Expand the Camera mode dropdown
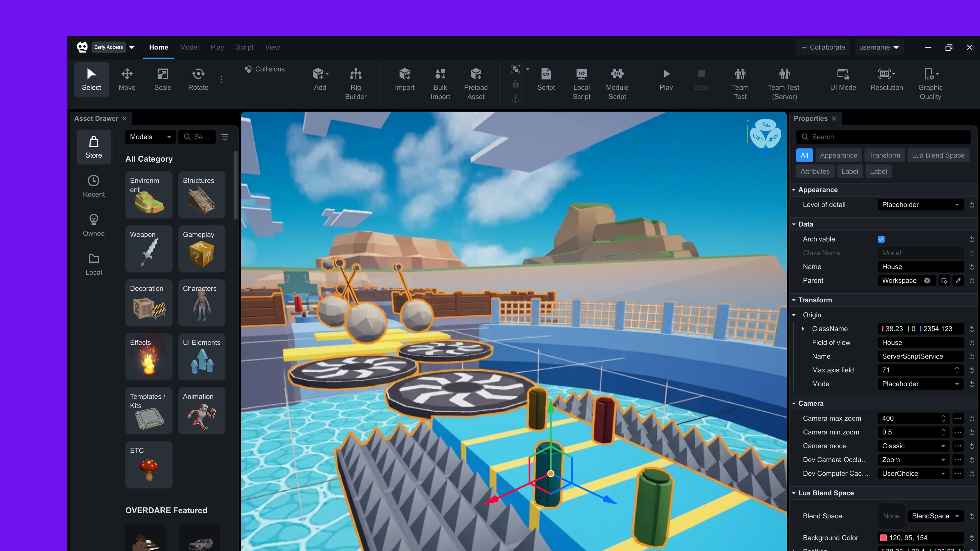This screenshot has height=551, width=980. (914, 446)
